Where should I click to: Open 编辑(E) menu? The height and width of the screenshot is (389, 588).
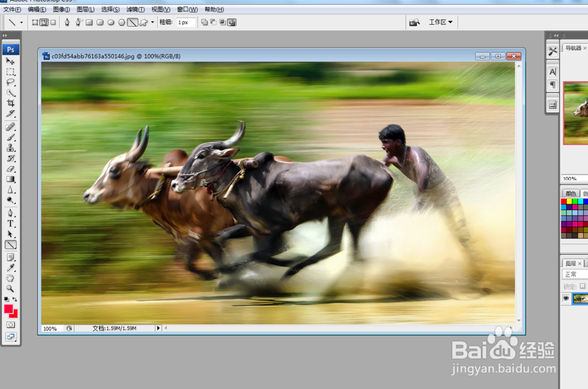pos(36,9)
